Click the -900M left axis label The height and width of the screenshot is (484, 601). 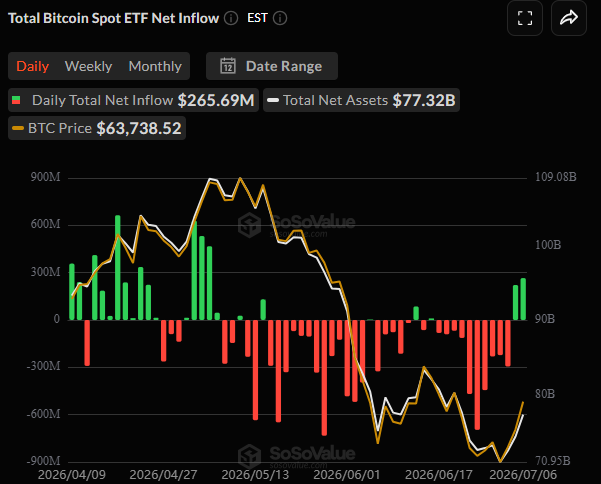[43, 461]
